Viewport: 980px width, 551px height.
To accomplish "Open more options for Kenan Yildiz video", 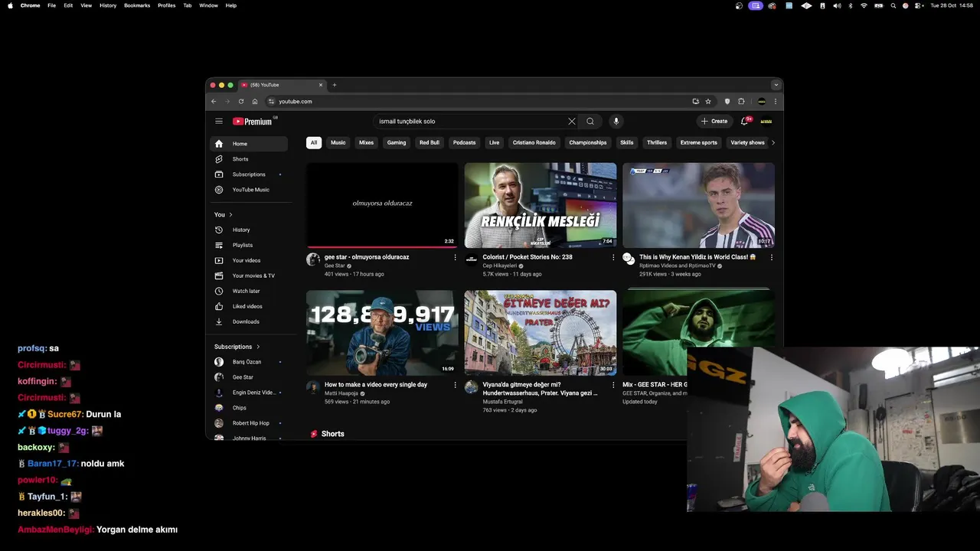I will [771, 257].
